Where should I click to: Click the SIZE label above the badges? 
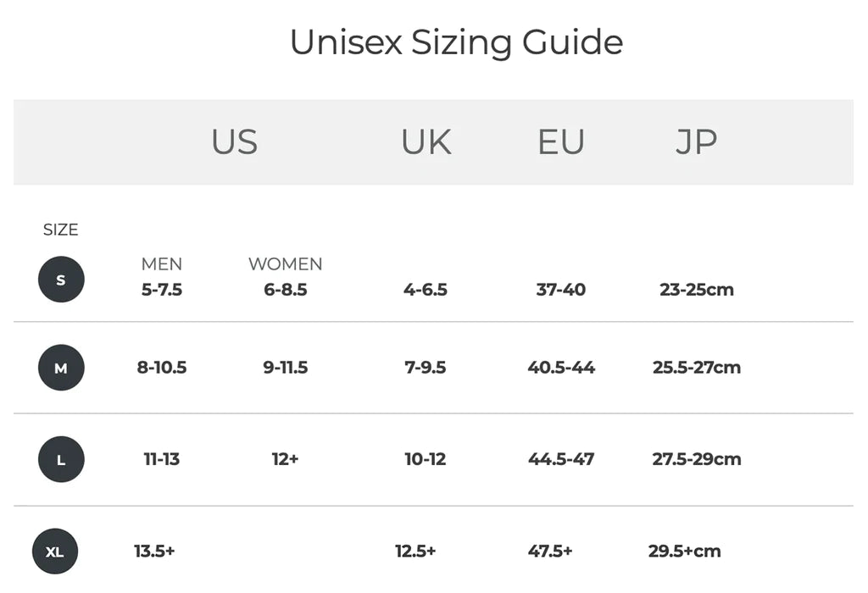61,230
